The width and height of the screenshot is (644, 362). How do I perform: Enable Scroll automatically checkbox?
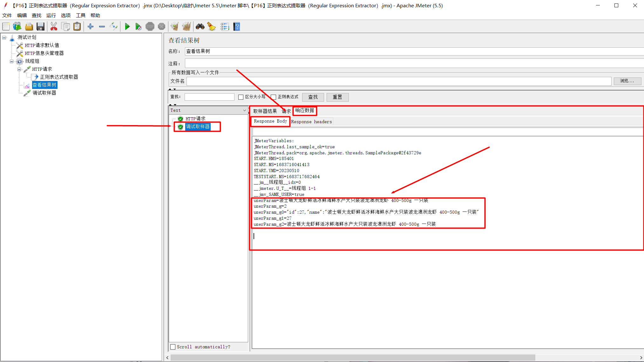point(173,347)
